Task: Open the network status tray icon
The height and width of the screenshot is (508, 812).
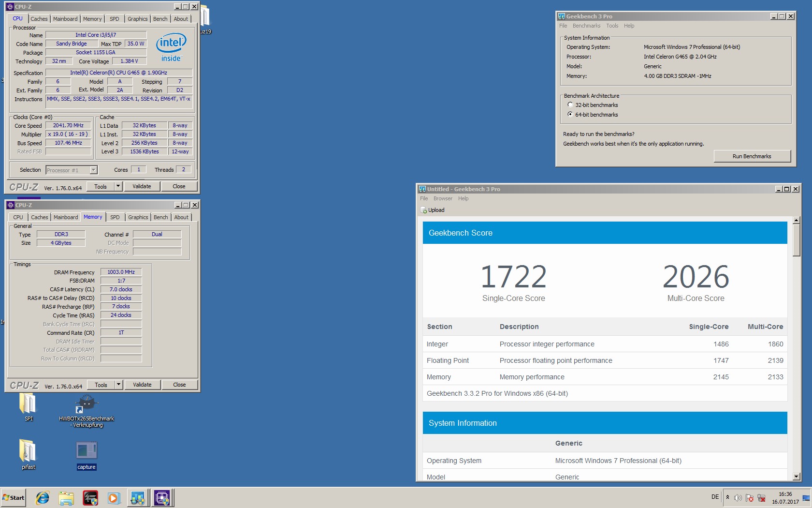Action: (x=761, y=498)
